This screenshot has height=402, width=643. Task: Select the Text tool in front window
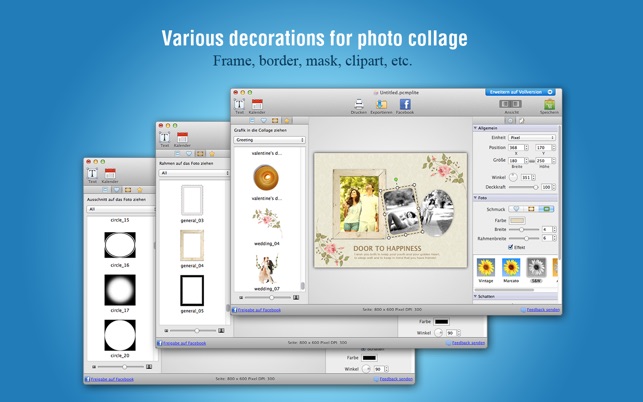pos(239,104)
